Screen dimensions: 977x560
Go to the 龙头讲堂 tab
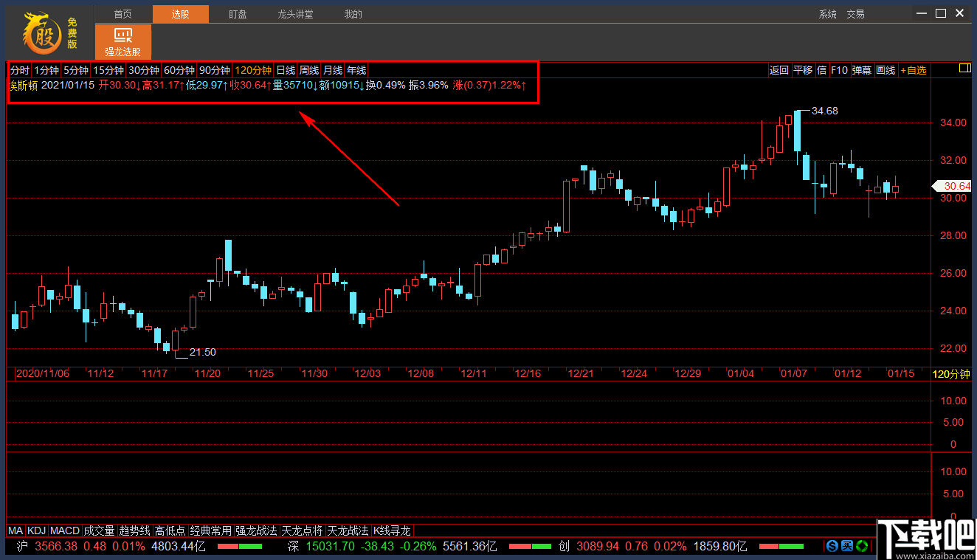[295, 14]
